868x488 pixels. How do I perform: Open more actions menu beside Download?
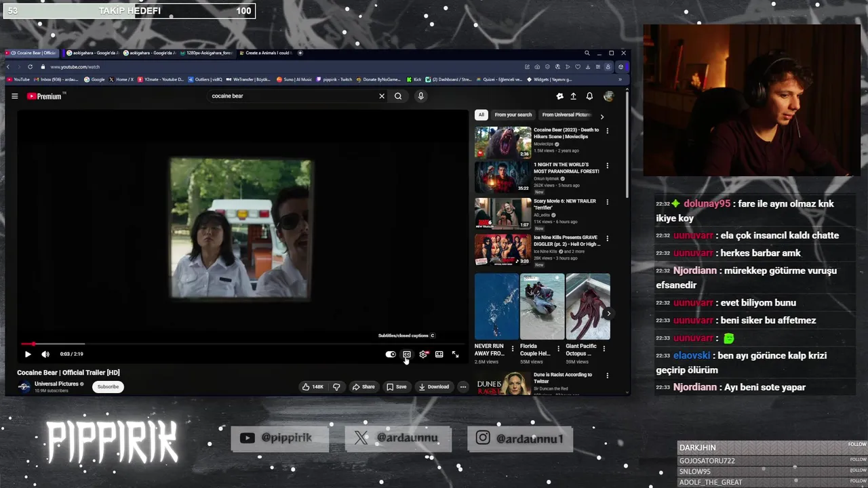coord(463,387)
